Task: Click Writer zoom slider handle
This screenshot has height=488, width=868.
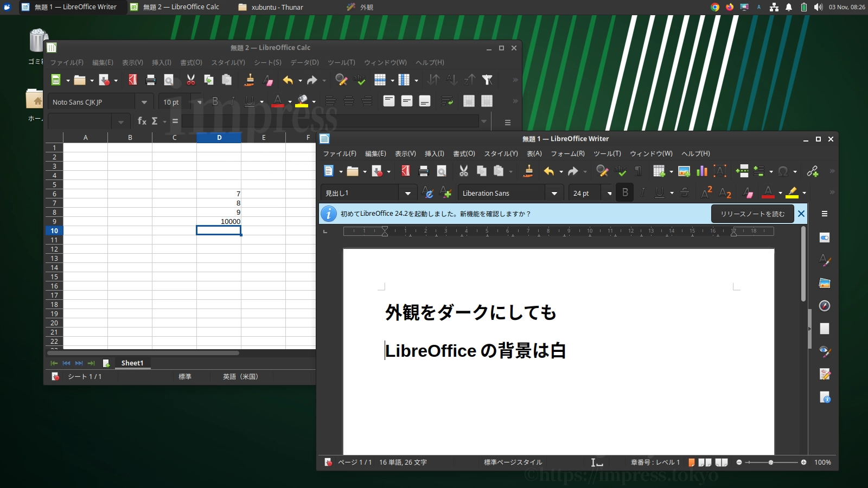Action: [x=770, y=463]
